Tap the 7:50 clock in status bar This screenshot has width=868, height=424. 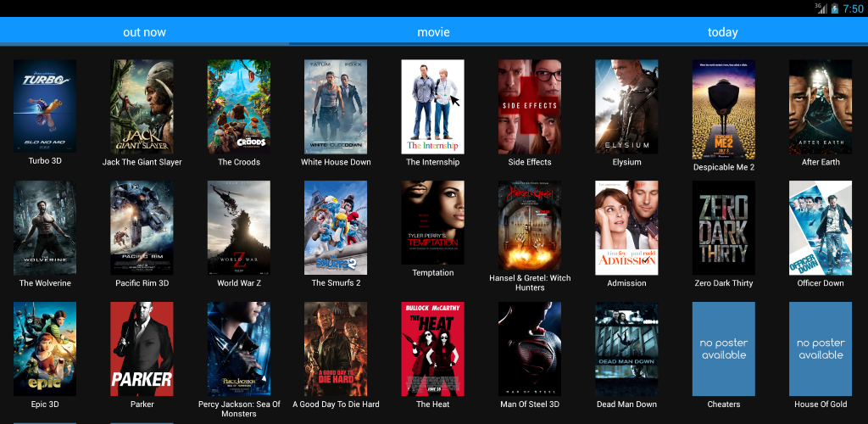click(x=853, y=8)
